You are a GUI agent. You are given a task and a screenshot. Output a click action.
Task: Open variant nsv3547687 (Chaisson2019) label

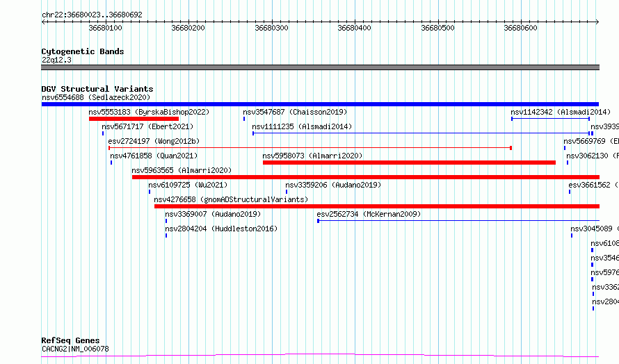click(295, 112)
